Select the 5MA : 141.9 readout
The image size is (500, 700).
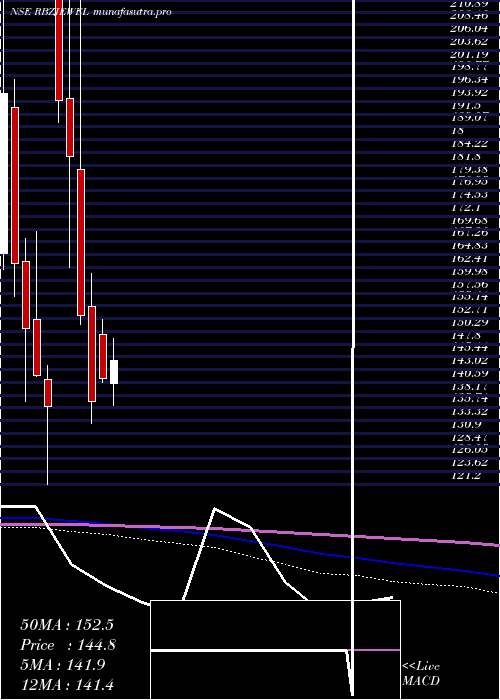click(x=63, y=665)
